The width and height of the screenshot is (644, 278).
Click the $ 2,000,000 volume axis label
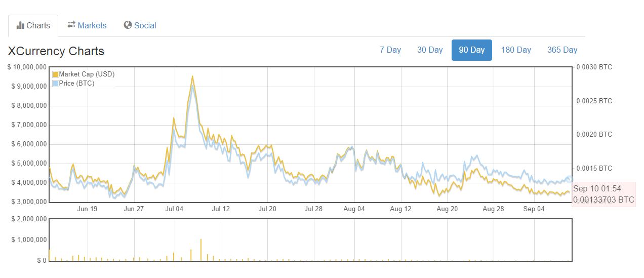click(x=29, y=219)
